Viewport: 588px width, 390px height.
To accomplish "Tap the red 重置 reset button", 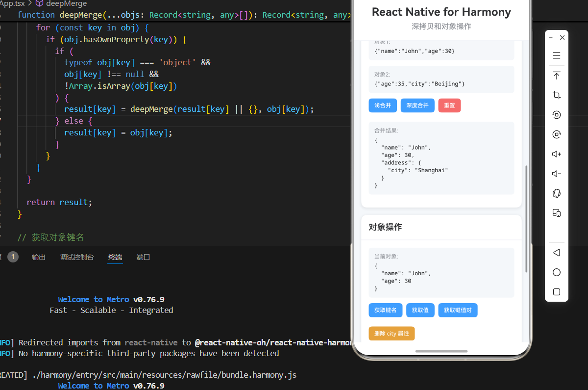I will tap(449, 105).
